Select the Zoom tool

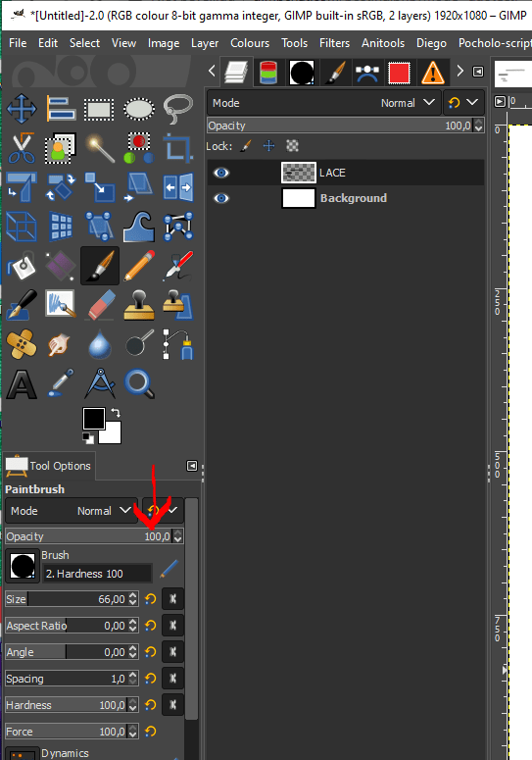coord(139,383)
